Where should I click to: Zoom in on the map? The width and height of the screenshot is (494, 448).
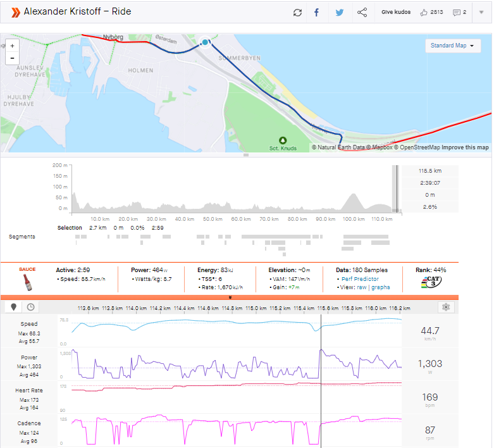tap(12, 46)
